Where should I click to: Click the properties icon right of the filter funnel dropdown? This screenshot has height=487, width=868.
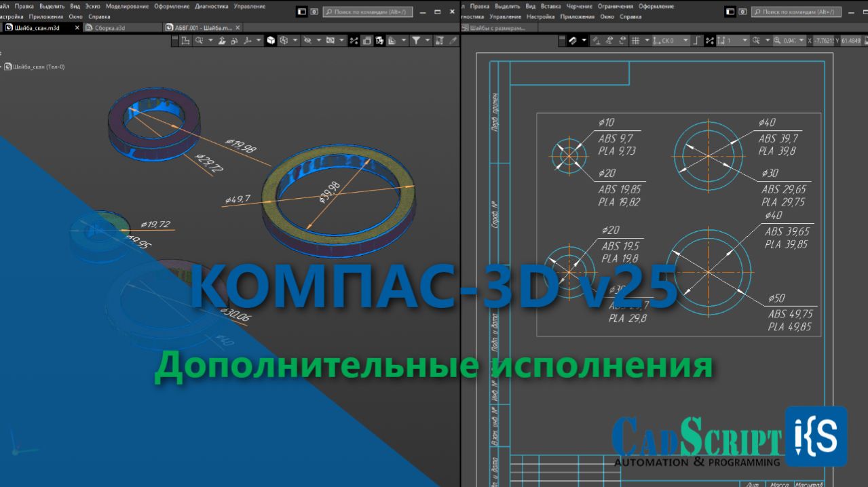439,41
